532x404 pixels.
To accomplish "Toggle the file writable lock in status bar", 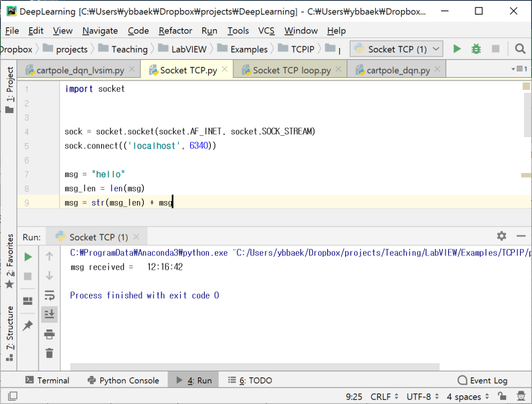I will [x=503, y=396].
